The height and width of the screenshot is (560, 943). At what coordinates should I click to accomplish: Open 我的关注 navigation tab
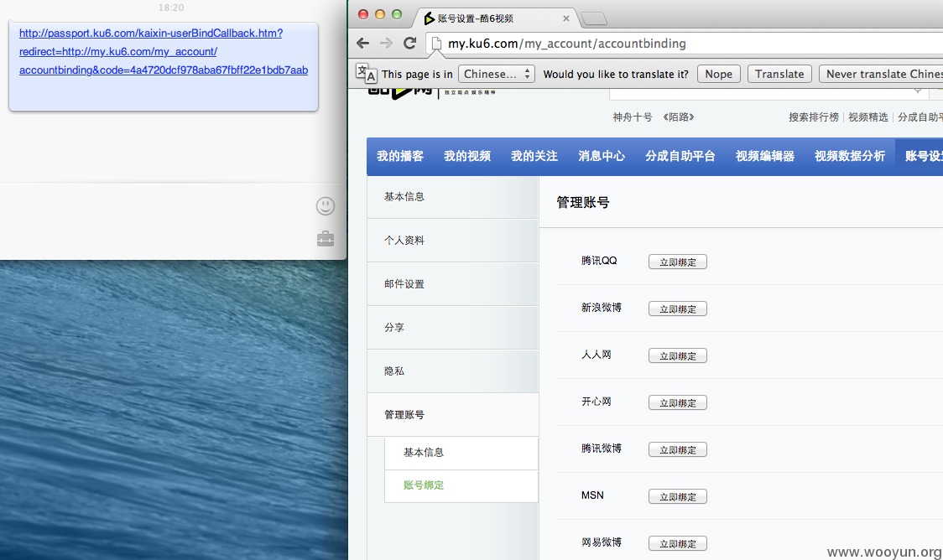pos(534,156)
